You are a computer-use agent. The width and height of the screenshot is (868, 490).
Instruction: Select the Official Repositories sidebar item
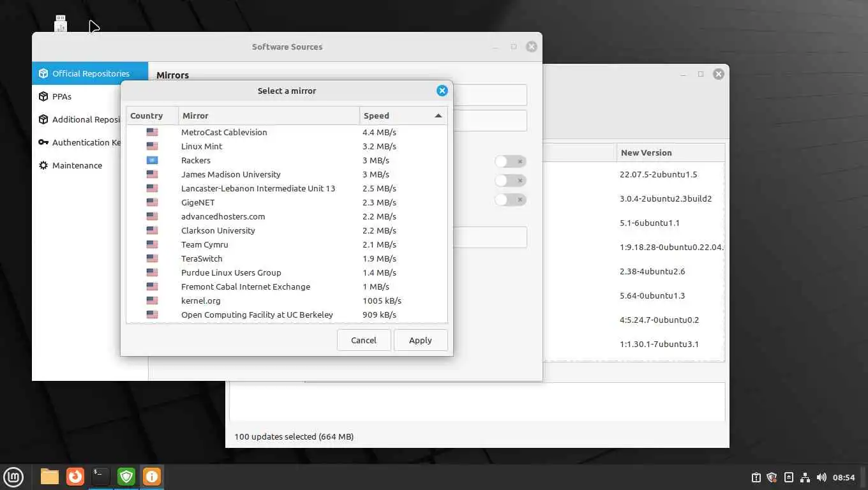[x=90, y=73]
